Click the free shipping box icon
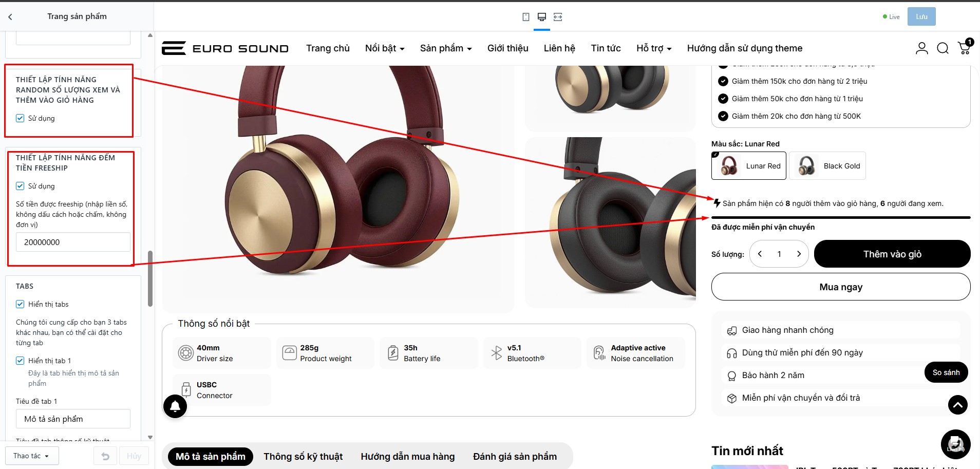The image size is (980, 469). click(732, 398)
